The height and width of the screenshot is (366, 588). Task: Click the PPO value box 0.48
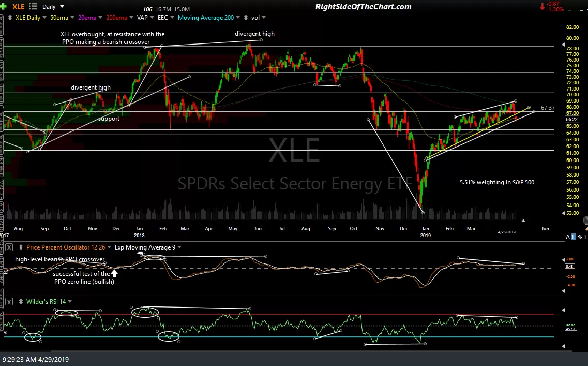569,266
